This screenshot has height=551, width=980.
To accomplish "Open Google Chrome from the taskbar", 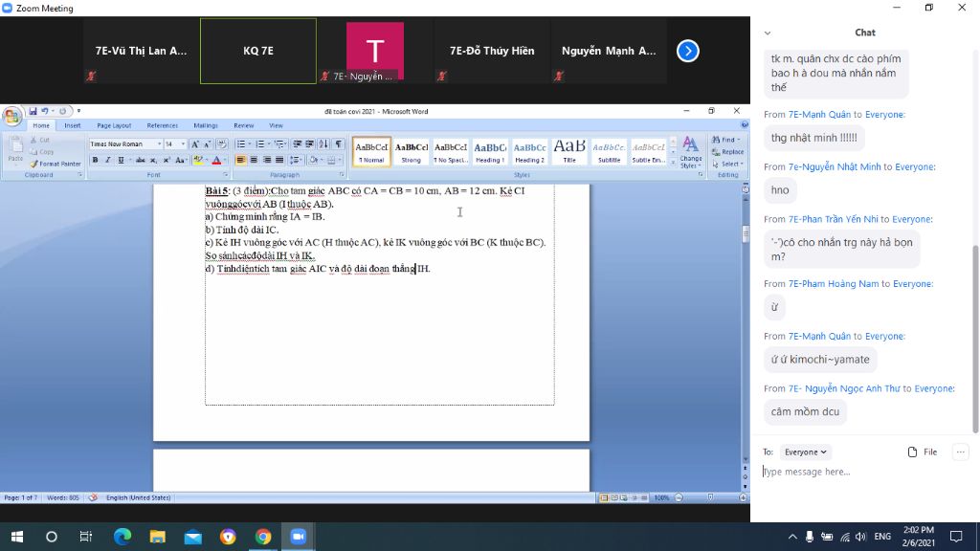I will point(263,537).
